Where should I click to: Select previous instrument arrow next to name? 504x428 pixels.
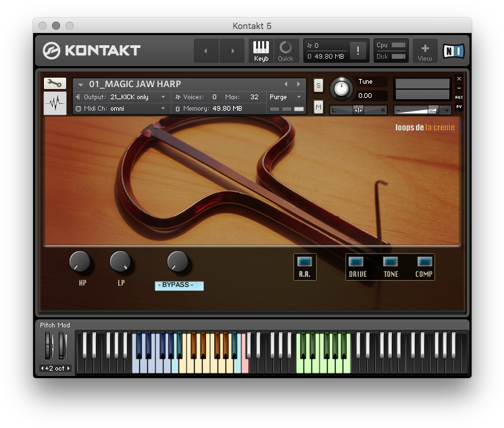pos(286,84)
